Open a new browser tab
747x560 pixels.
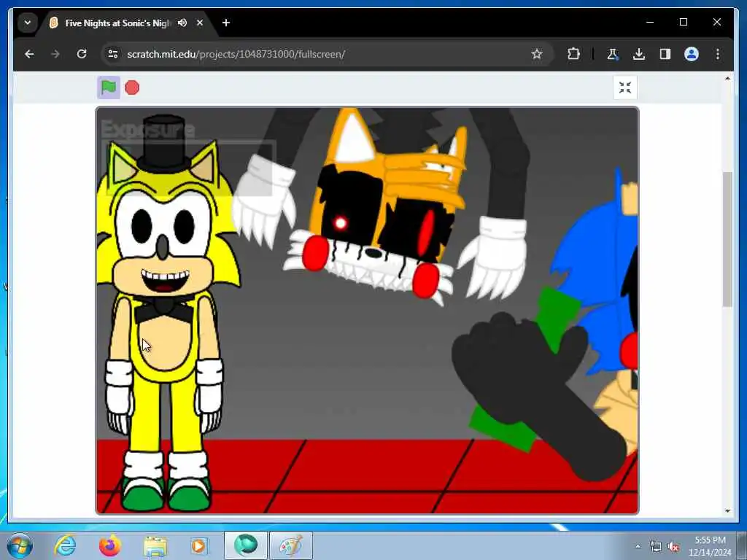click(226, 23)
